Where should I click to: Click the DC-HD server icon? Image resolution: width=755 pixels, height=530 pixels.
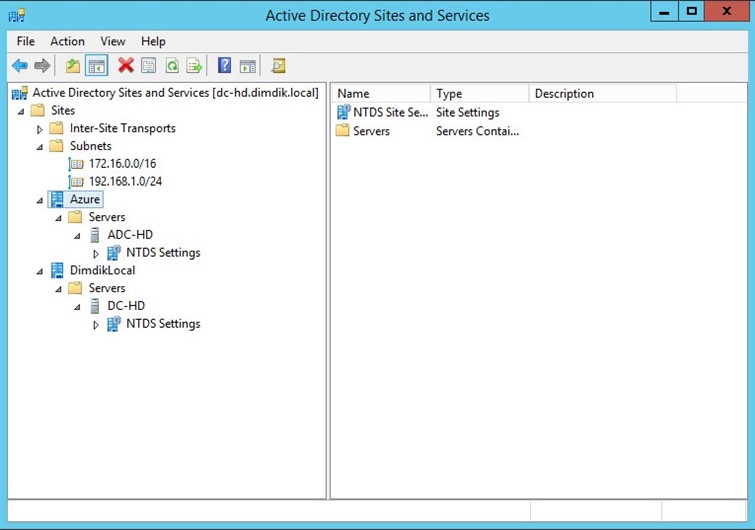(x=95, y=306)
